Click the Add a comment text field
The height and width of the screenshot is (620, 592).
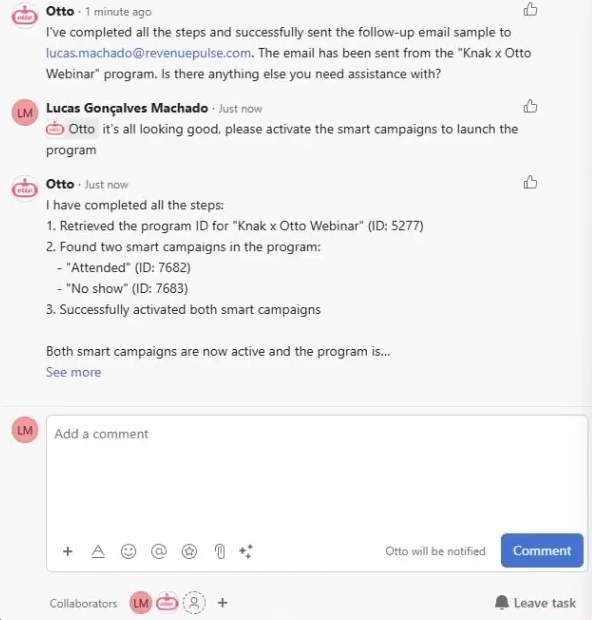[316, 474]
